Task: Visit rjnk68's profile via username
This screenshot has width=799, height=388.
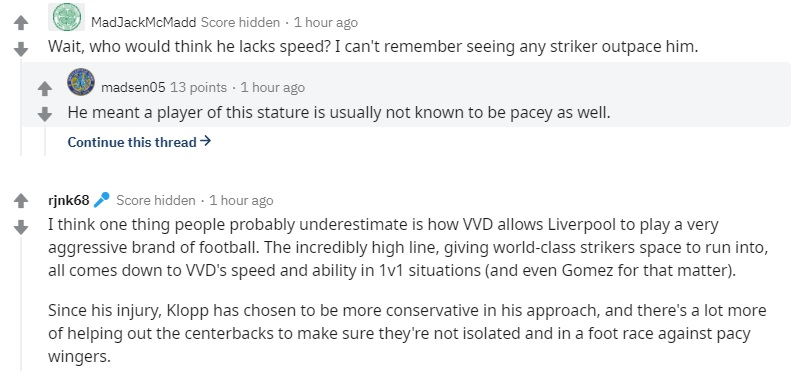Action: tap(68, 200)
